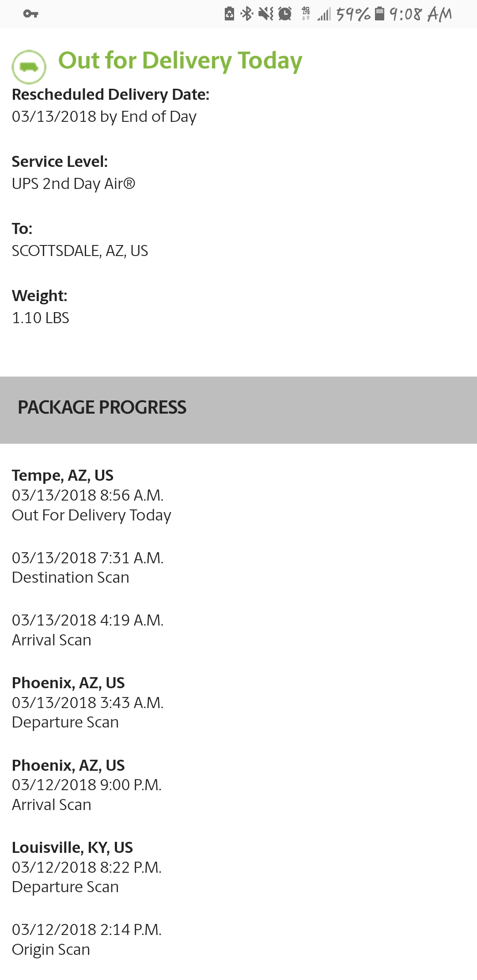This screenshot has height=980, width=477.
Task: Tap the VPN key status icon
Action: tap(30, 14)
